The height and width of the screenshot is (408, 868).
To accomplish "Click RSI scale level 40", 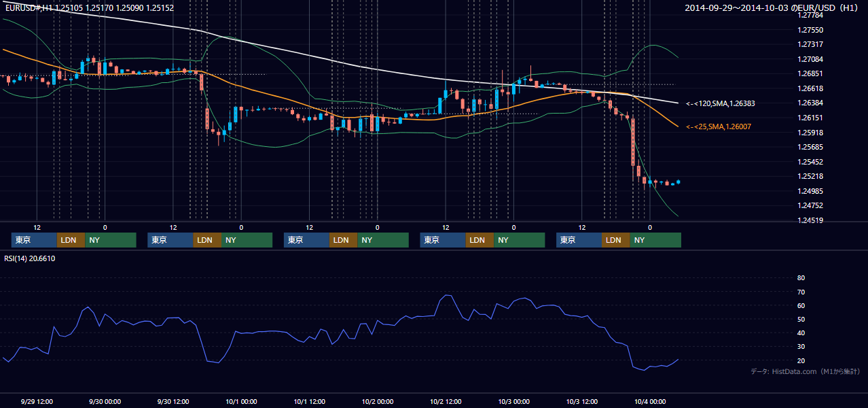I will pos(801,333).
